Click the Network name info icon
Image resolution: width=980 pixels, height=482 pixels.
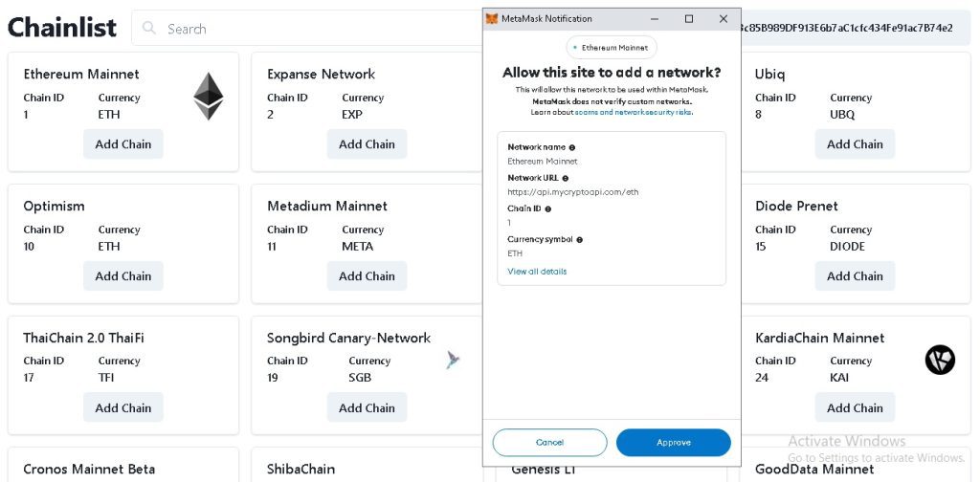(x=572, y=147)
